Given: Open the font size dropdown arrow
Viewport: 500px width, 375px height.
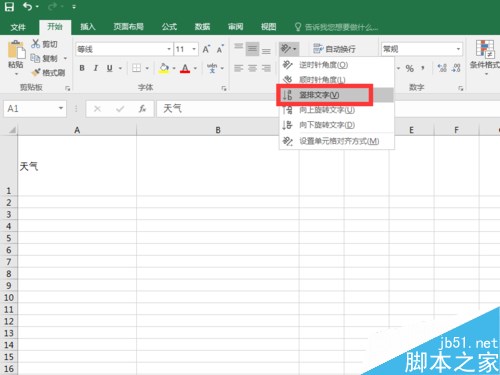Looking at the screenshot, I should click(x=194, y=49).
